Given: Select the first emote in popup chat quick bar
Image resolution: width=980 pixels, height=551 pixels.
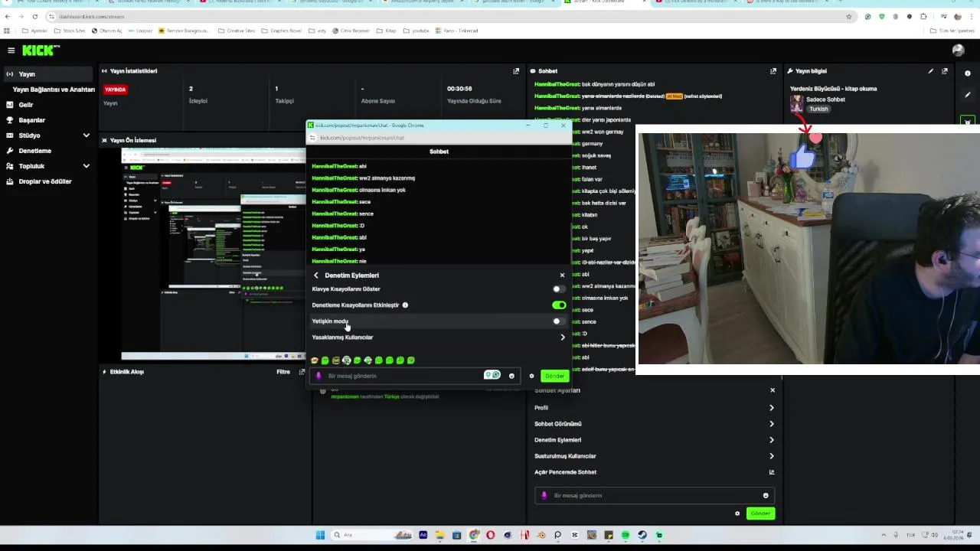Looking at the screenshot, I should pos(315,360).
